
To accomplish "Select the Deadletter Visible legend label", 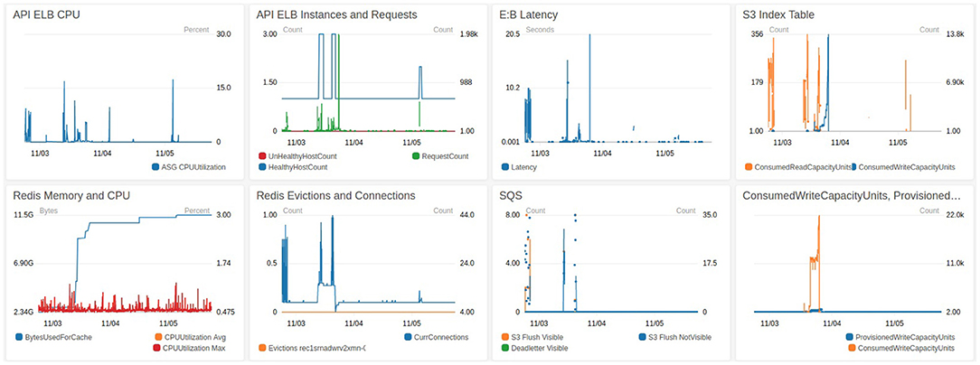I will (542, 348).
